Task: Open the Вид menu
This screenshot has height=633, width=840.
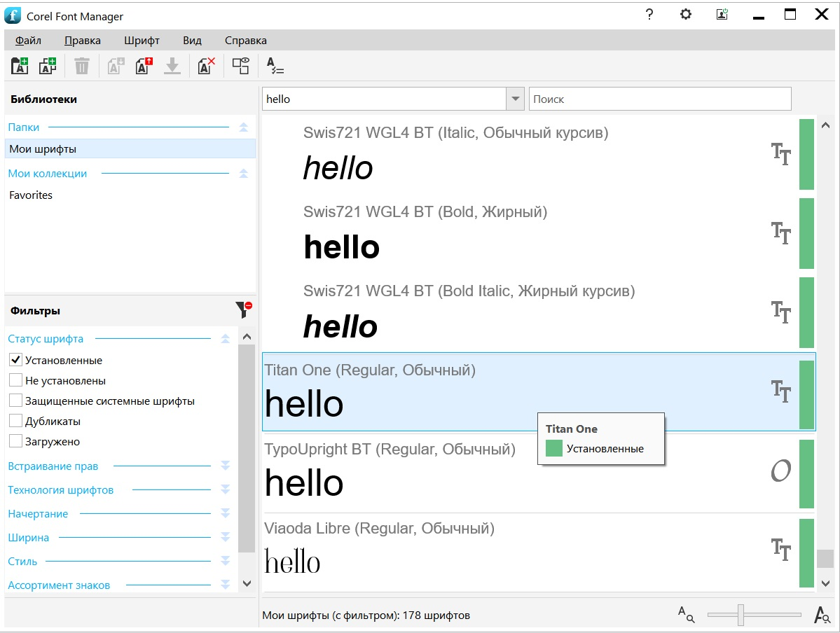Action: (192, 40)
